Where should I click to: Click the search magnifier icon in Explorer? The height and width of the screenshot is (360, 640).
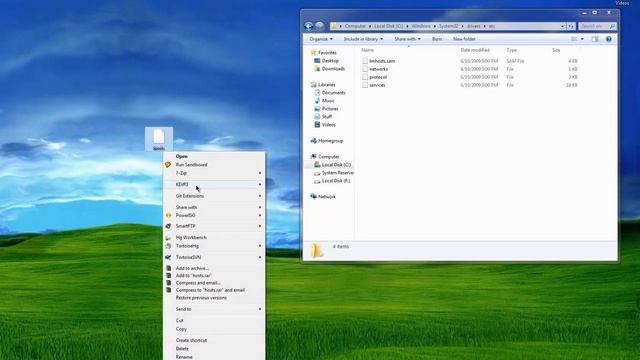(x=612, y=26)
